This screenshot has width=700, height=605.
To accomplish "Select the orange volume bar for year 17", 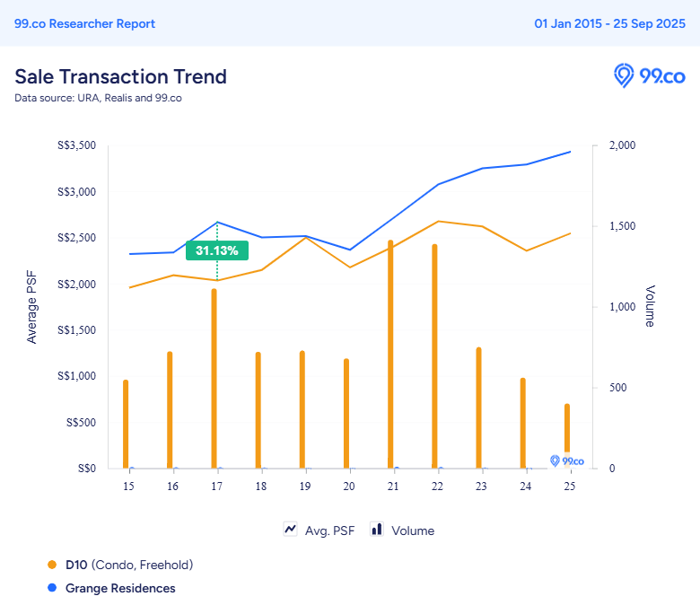I will [x=214, y=378].
